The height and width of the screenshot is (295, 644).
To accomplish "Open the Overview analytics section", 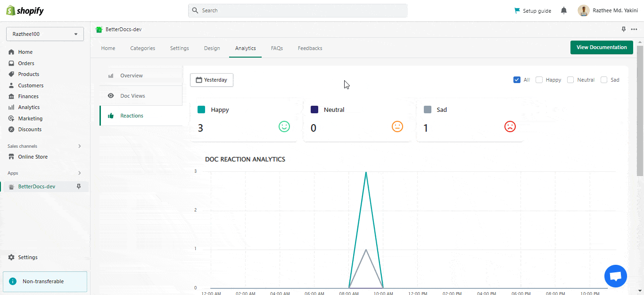I will 141,76.
